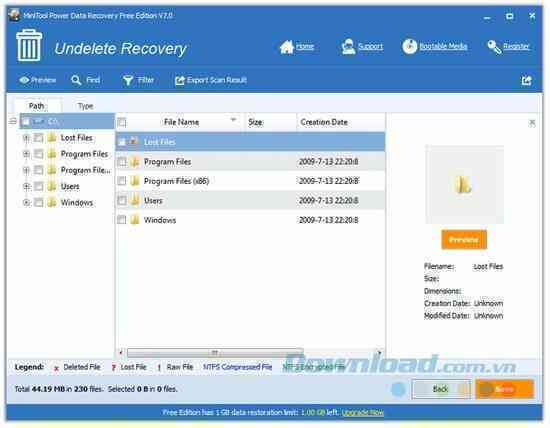Select the Path tab
550x428 pixels.
[x=37, y=106]
